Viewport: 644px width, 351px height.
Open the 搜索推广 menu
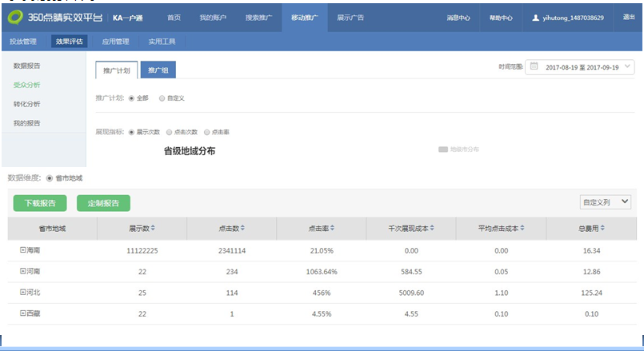260,17
